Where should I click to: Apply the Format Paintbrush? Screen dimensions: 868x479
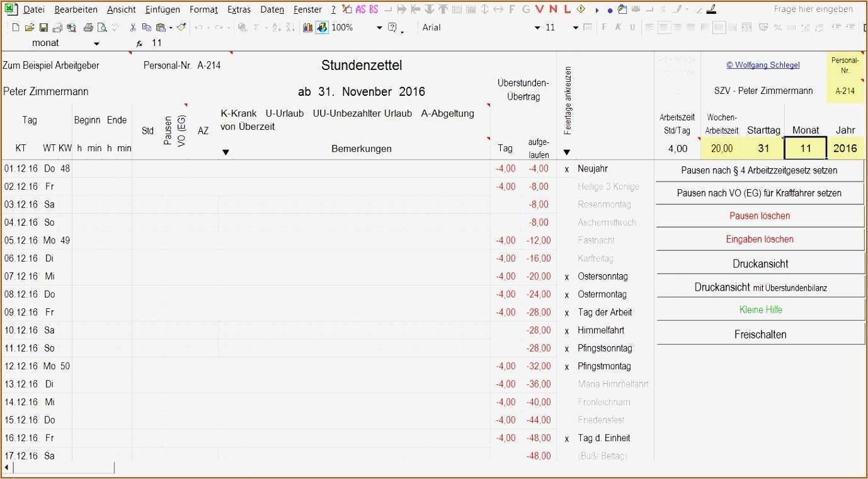181,27
